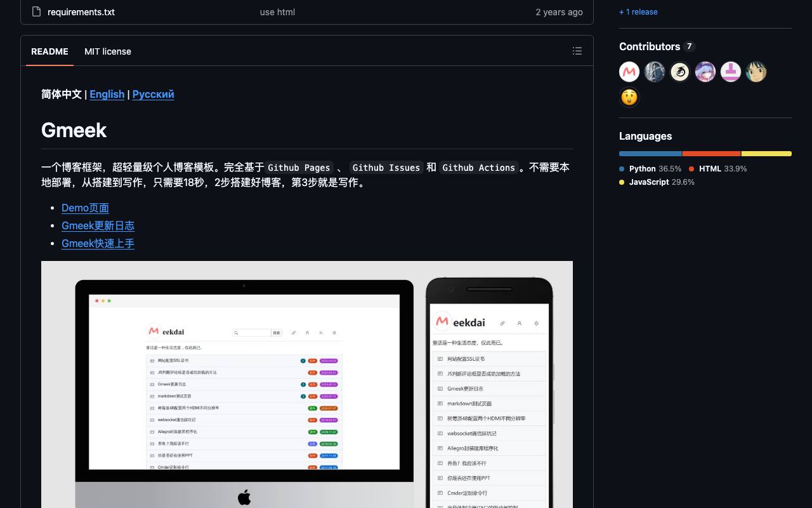Click the "Github Issues" inline code text
Screen dimensions: 812x508
point(386,168)
